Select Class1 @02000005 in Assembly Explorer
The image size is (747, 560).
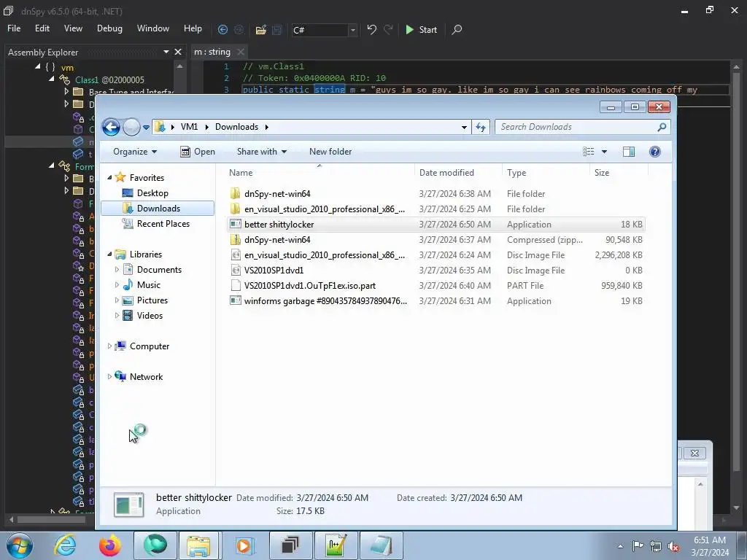[109, 79]
